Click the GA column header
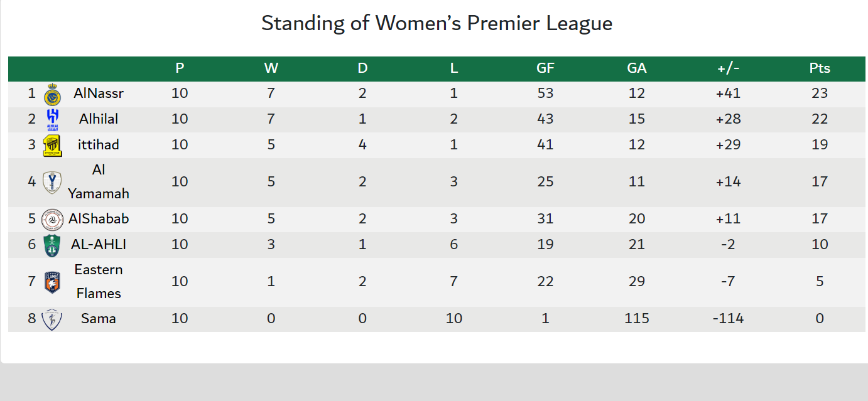Screen dimensions: 868x401 [x=636, y=68]
